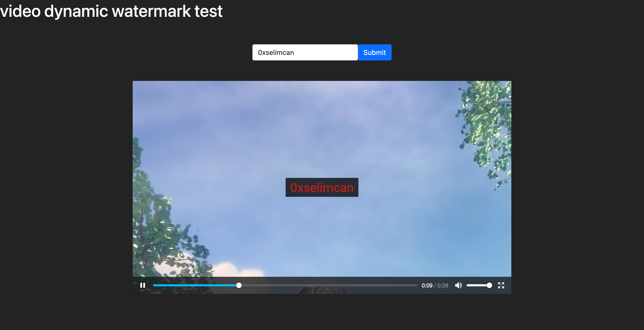The width and height of the screenshot is (644, 330).
Task: Click the middle of the volume slider track
Action: (477, 285)
